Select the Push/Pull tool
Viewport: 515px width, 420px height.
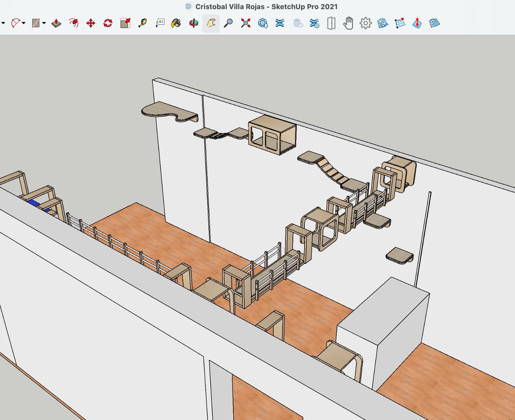(56, 23)
